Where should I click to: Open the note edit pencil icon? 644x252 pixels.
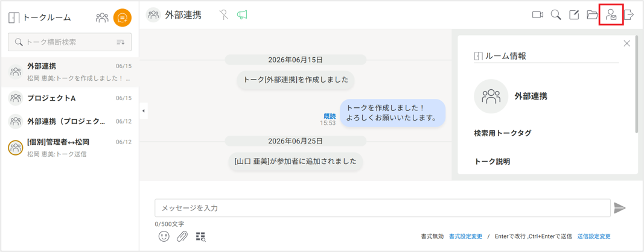pyautogui.click(x=574, y=15)
